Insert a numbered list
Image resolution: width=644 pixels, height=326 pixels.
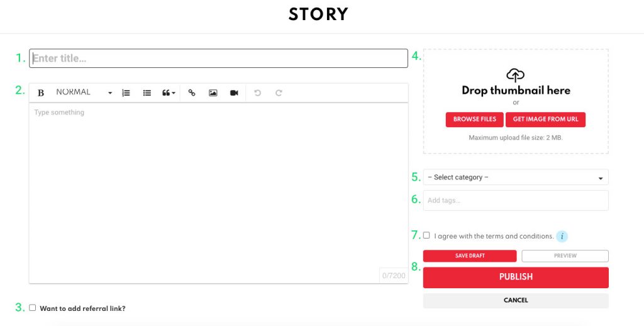[x=126, y=93]
